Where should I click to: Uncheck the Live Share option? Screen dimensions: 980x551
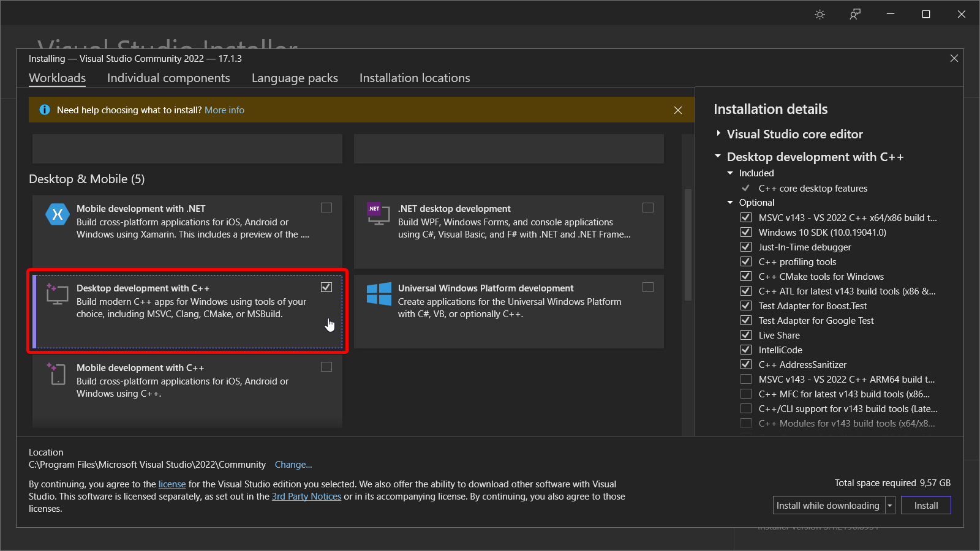[x=746, y=335]
